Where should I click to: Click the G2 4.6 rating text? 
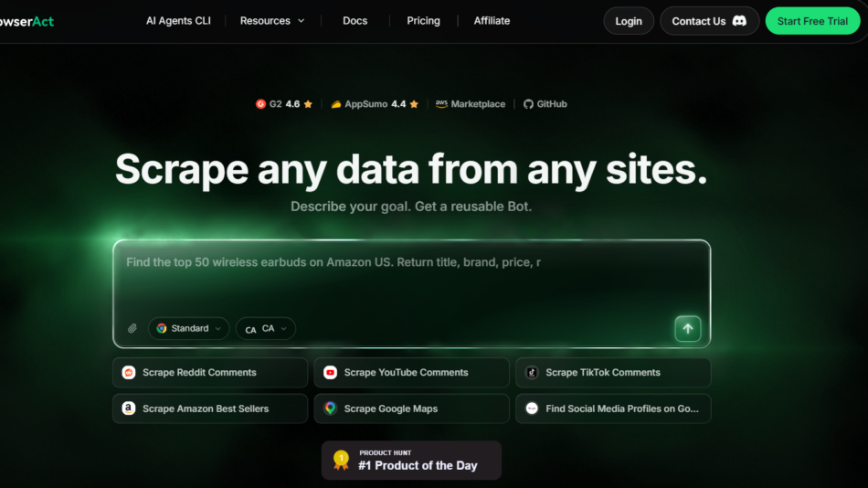284,104
